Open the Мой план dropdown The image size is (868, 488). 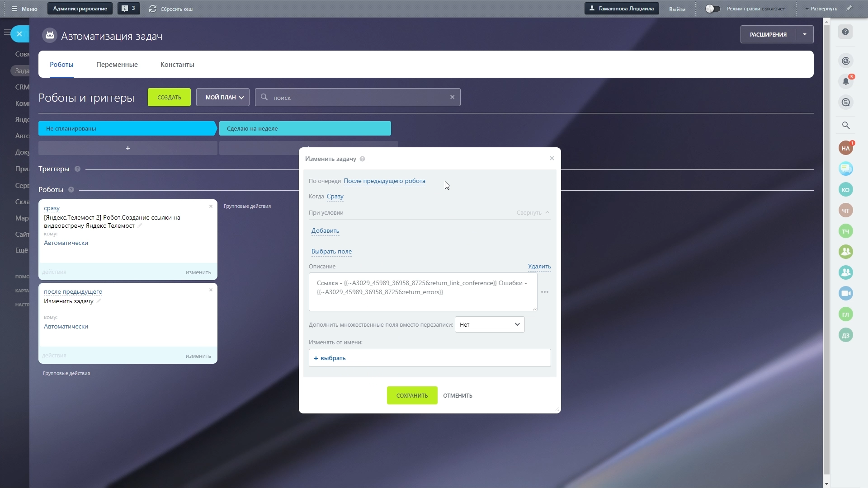point(223,97)
